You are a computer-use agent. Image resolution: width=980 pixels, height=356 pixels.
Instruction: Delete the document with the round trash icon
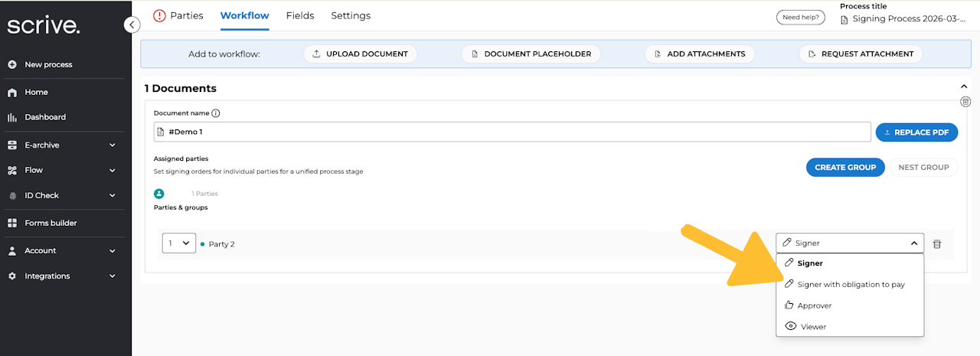coord(965,102)
